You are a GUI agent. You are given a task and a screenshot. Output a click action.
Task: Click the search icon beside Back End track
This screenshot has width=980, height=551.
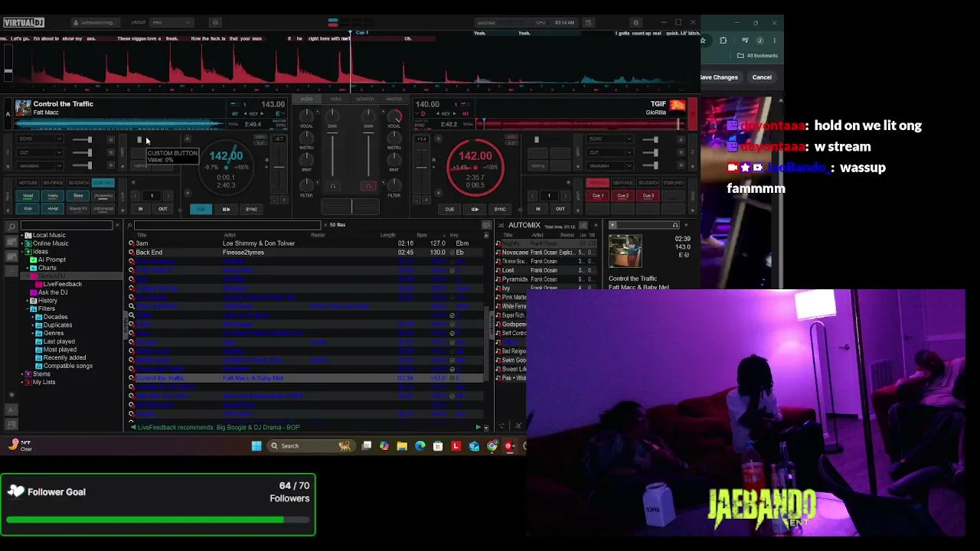(132, 253)
